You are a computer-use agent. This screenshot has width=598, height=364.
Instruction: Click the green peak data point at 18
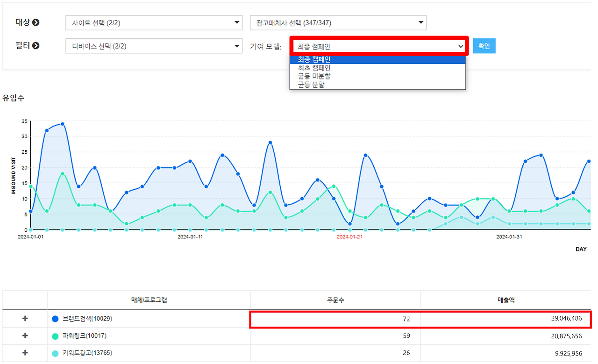63,174
